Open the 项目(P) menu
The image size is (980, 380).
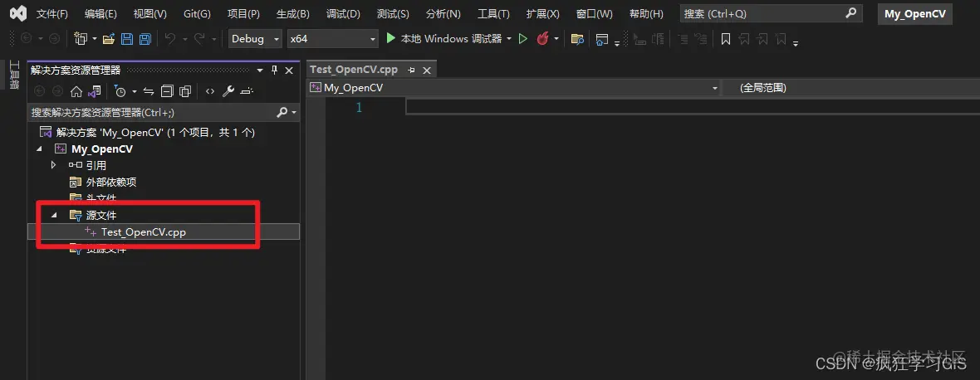243,14
